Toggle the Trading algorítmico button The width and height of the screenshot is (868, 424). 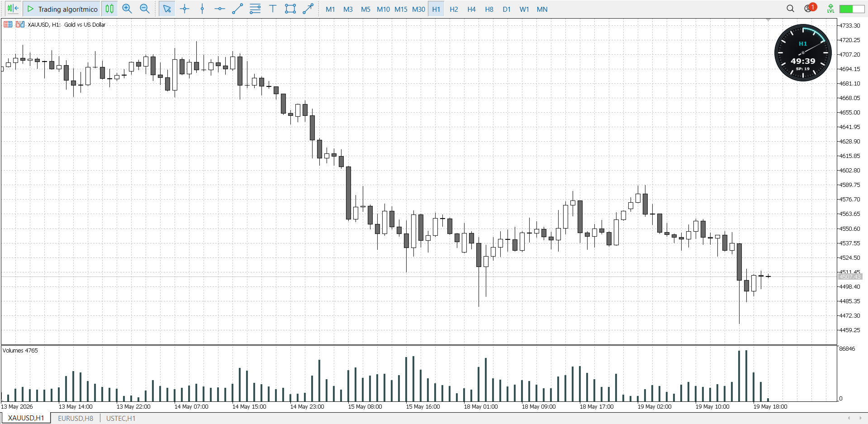tap(62, 9)
